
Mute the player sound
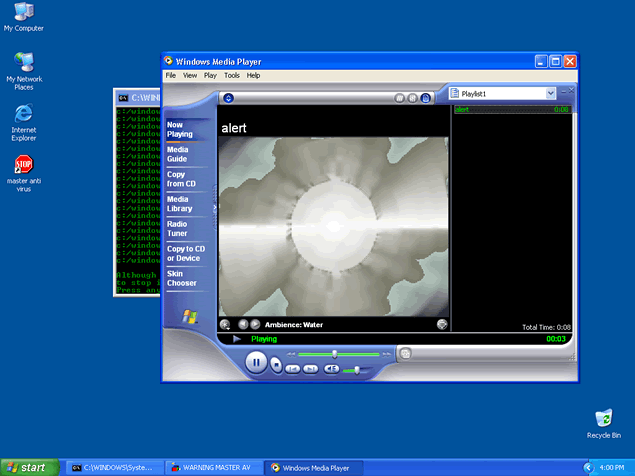[x=331, y=369]
